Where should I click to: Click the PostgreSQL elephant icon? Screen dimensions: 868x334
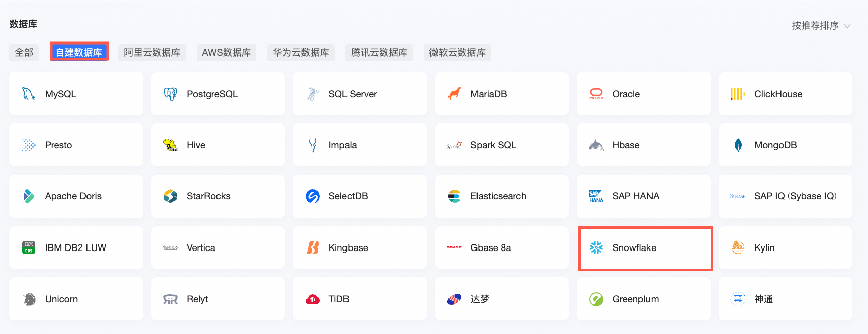coord(170,94)
